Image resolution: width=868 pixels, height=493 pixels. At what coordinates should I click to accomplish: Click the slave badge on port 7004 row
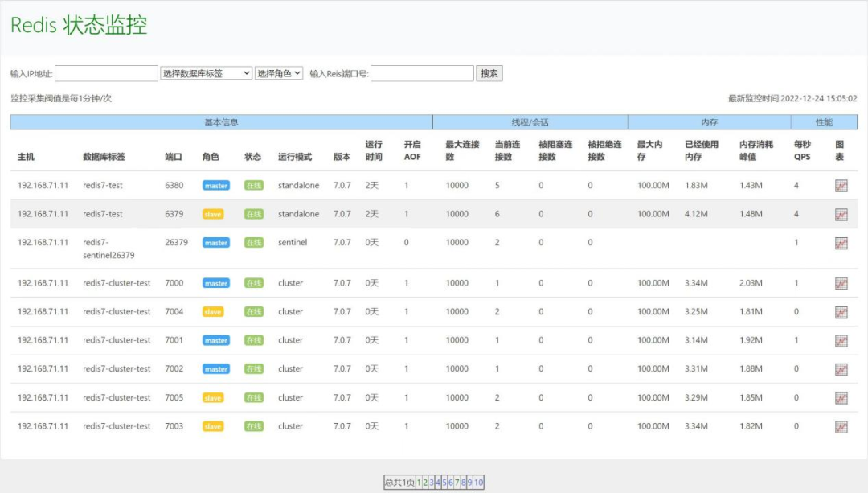point(212,311)
